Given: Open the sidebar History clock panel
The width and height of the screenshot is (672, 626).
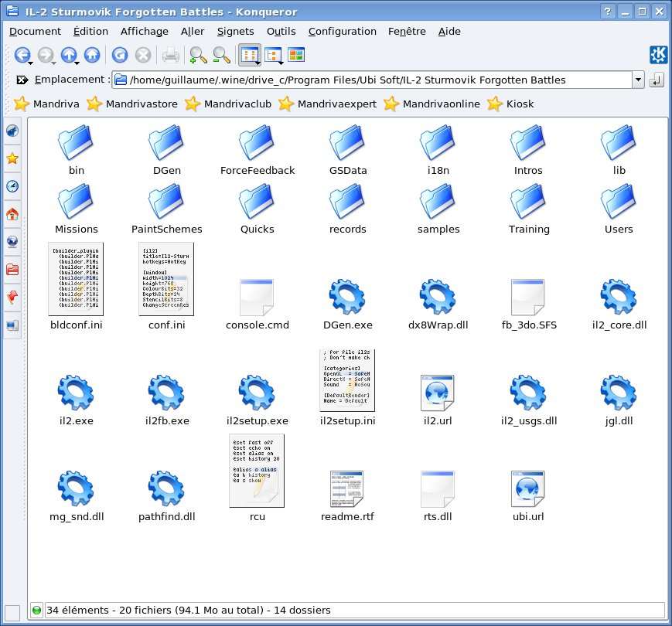Looking at the screenshot, I should click(x=12, y=185).
